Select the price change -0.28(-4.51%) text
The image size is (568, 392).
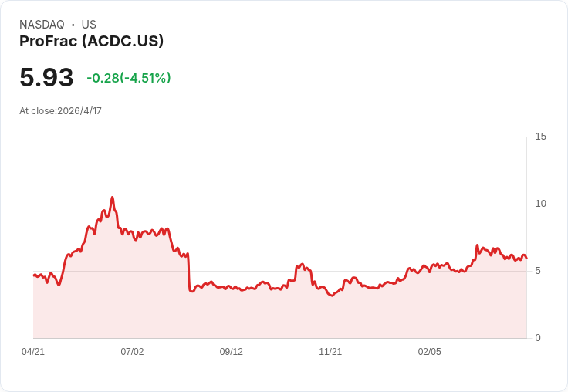(x=129, y=78)
